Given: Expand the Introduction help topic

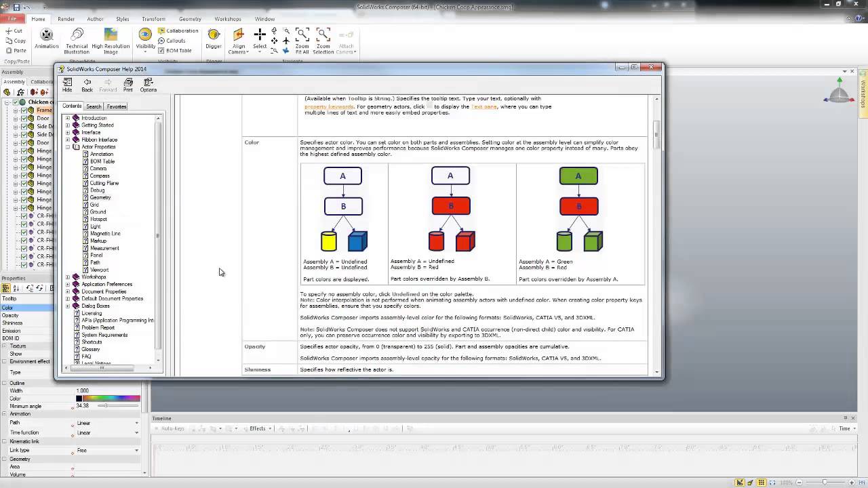Looking at the screenshot, I should tap(68, 118).
